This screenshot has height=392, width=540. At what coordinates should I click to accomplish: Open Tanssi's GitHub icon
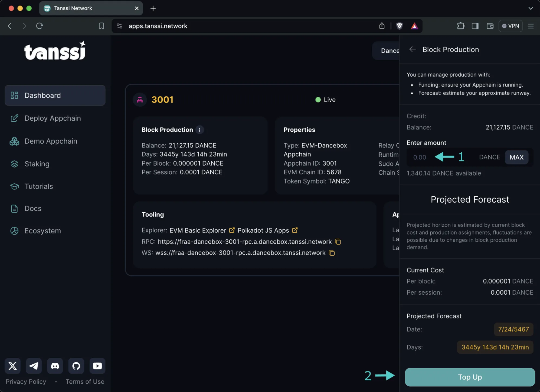(x=76, y=366)
